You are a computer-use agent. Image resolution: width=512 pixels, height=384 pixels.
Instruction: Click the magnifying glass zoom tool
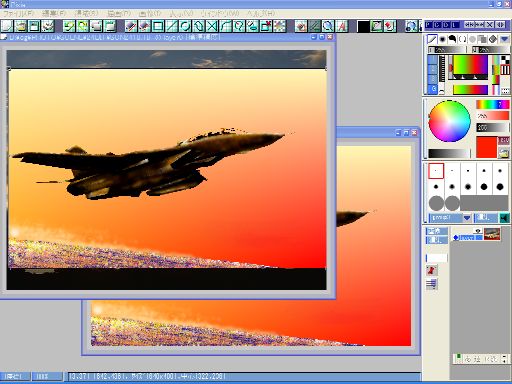tap(328, 26)
